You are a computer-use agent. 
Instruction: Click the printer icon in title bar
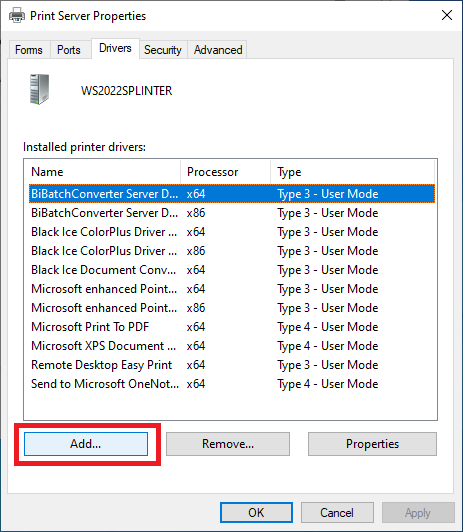(x=17, y=16)
